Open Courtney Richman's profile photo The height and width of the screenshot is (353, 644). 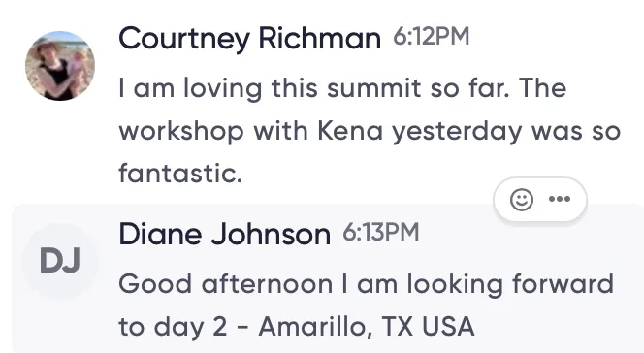[x=60, y=66]
